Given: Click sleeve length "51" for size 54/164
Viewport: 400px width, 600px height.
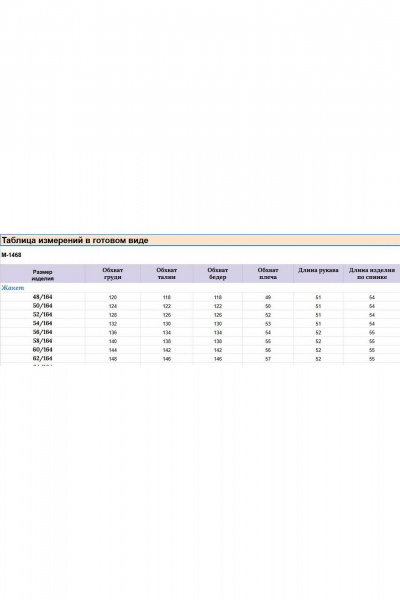Looking at the screenshot, I should (x=318, y=324).
